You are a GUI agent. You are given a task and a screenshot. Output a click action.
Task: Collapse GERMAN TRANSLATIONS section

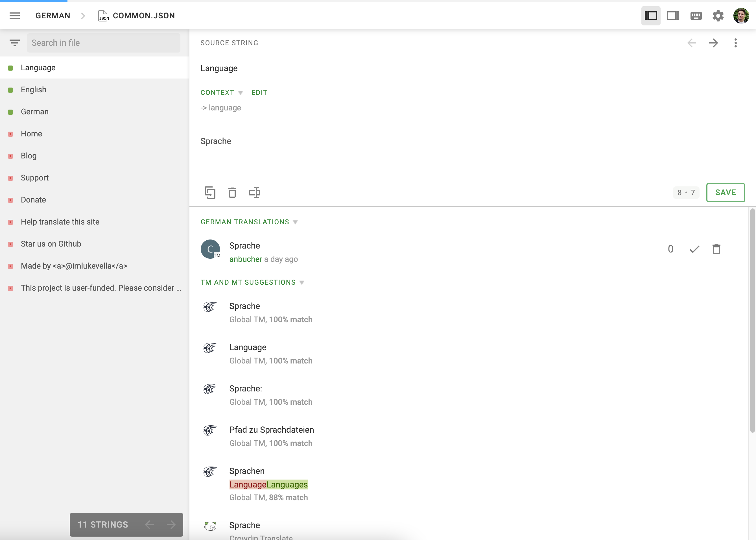pyautogui.click(x=249, y=222)
